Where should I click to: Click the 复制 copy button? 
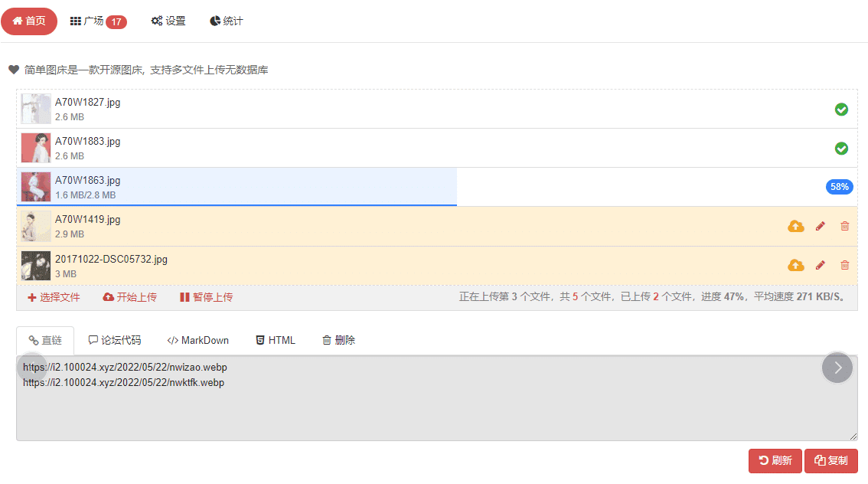click(x=831, y=460)
